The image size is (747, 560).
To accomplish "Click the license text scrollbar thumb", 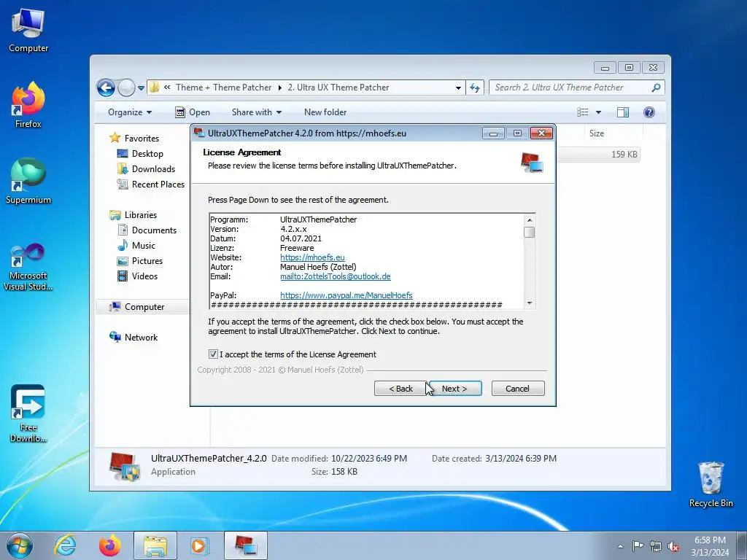I will click(x=530, y=233).
